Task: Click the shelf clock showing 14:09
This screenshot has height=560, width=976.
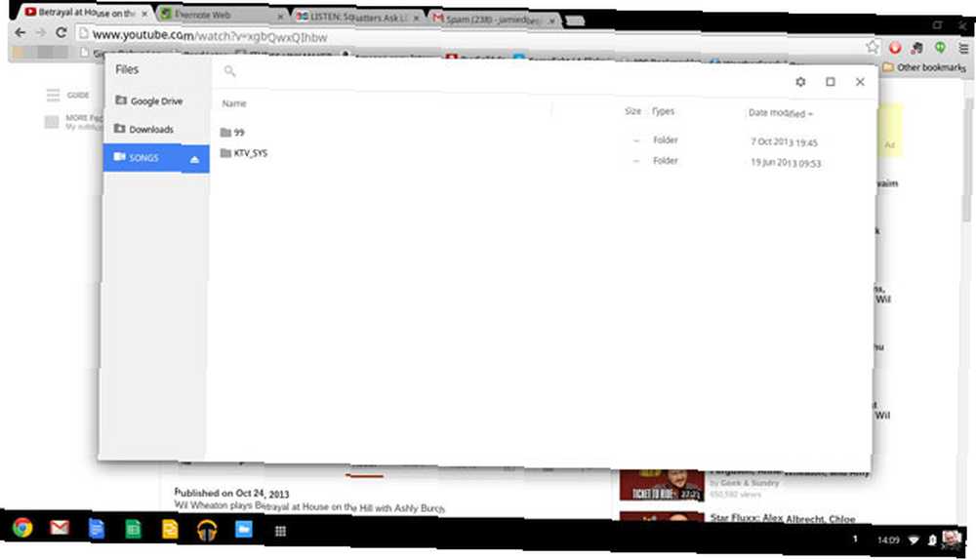Action: click(888, 540)
